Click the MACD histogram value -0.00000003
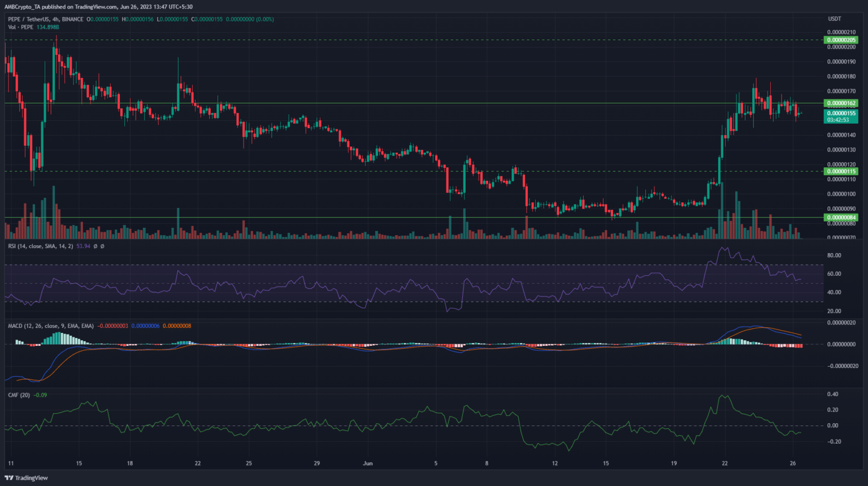The image size is (868, 486). point(112,326)
